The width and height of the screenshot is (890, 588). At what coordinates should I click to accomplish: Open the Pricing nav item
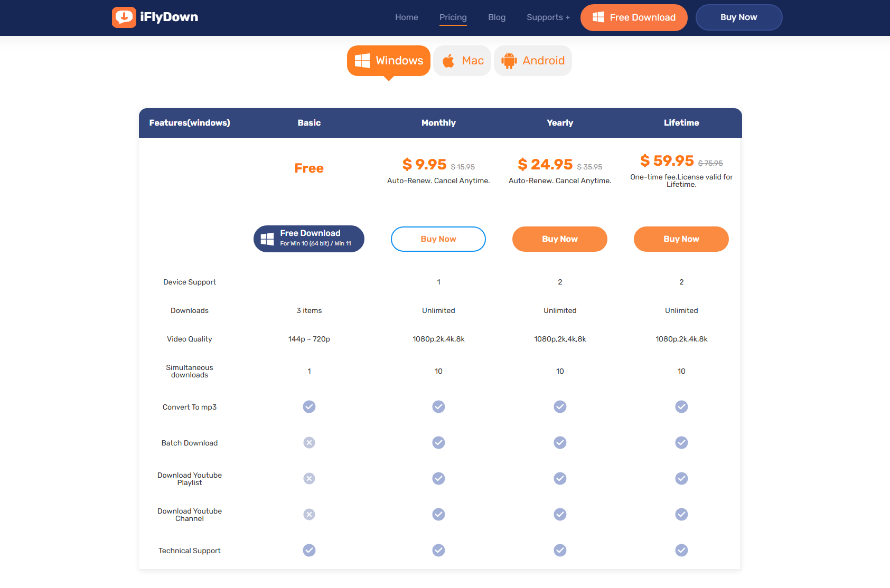[453, 17]
